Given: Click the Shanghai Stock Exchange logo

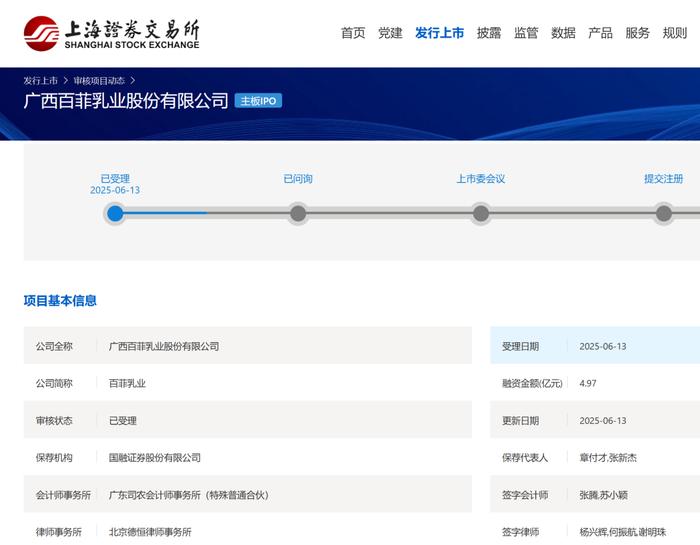Looking at the screenshot, I should pos(112,33).
